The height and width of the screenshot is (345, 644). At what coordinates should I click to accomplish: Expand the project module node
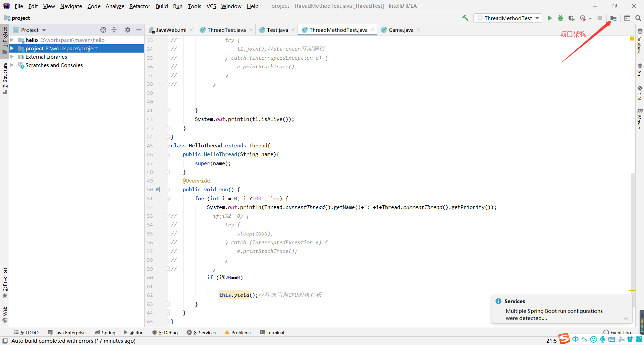[x=12, y=48]
